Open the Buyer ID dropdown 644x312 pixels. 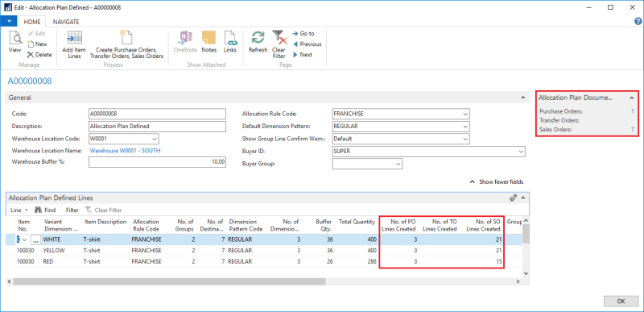(x=521, y=152)
